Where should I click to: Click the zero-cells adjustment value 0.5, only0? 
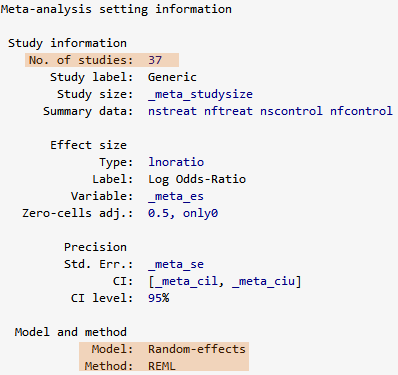coord(183,213)
